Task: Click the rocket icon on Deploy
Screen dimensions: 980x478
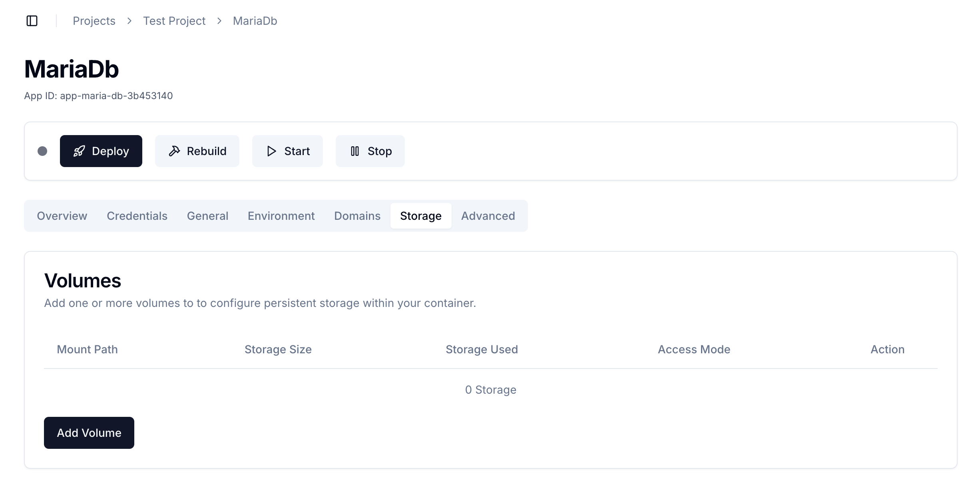Action: click(x=79, y=151)
